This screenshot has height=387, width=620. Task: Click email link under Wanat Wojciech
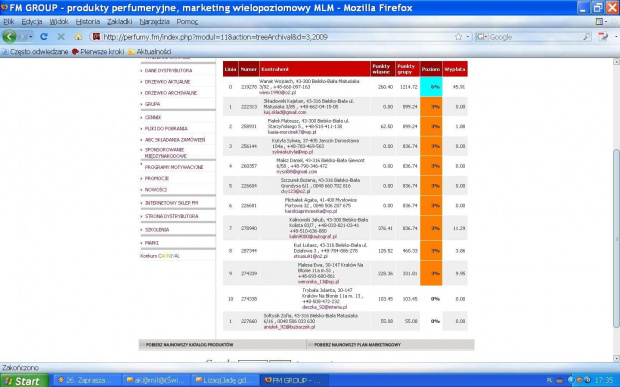(277, 93)
